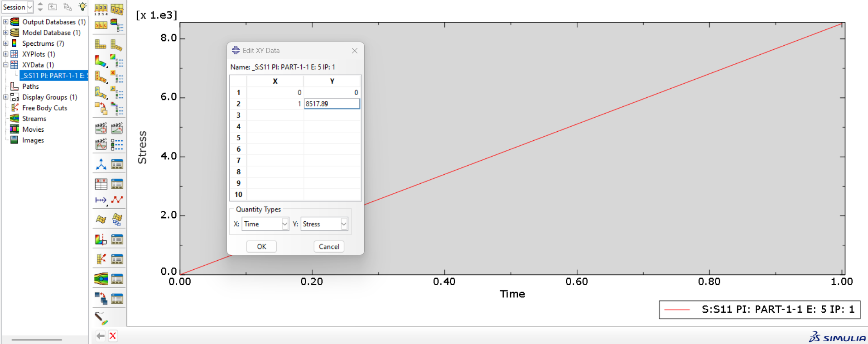Click the Time axis title
Image resolution: width=868 pixels, height=344 pixels.
(512, 294)
